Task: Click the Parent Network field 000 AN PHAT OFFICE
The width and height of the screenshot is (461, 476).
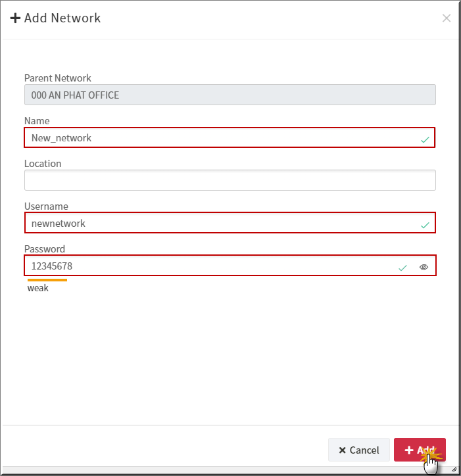Action: (230, 95)
